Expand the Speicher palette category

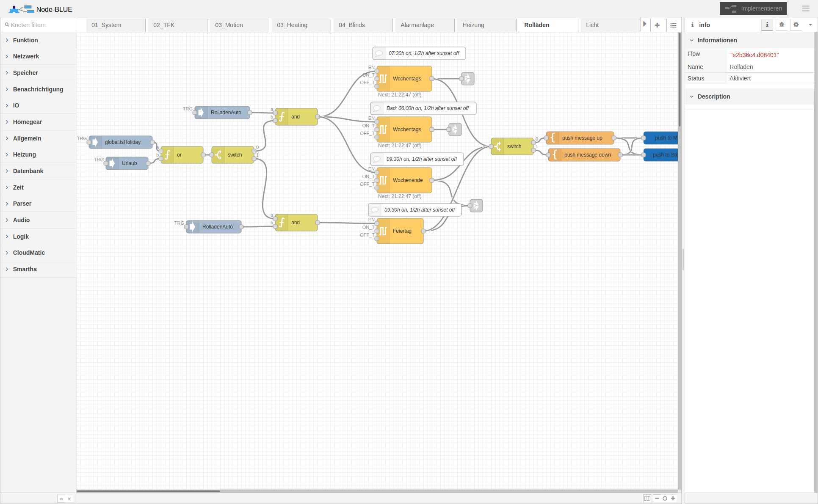38,73
